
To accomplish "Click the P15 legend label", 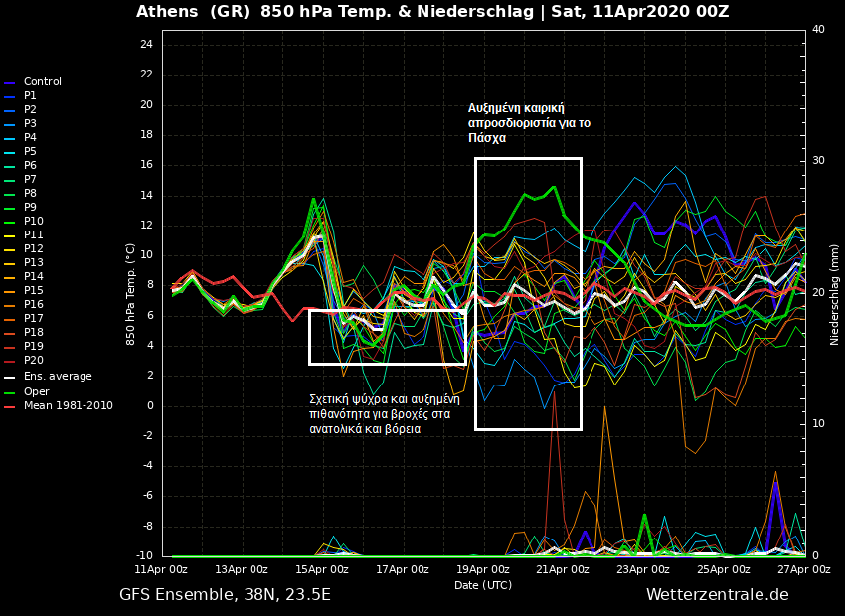I will 34,290.
